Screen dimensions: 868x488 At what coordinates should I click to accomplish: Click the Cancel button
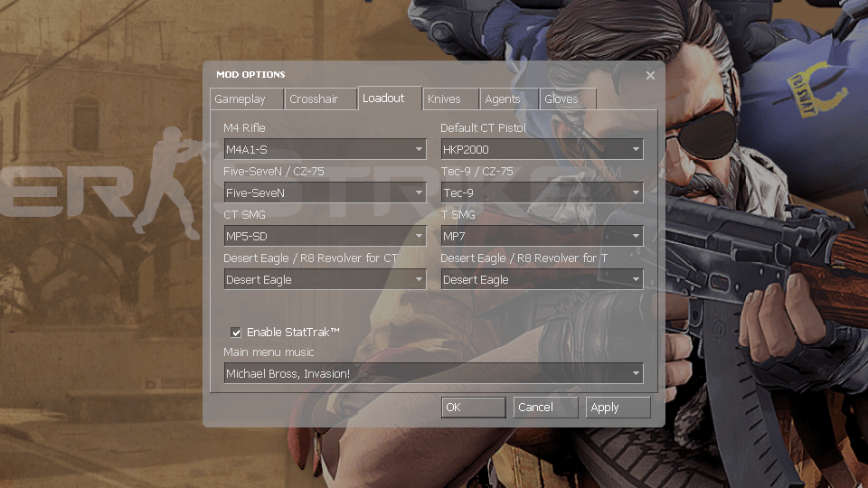545,408
